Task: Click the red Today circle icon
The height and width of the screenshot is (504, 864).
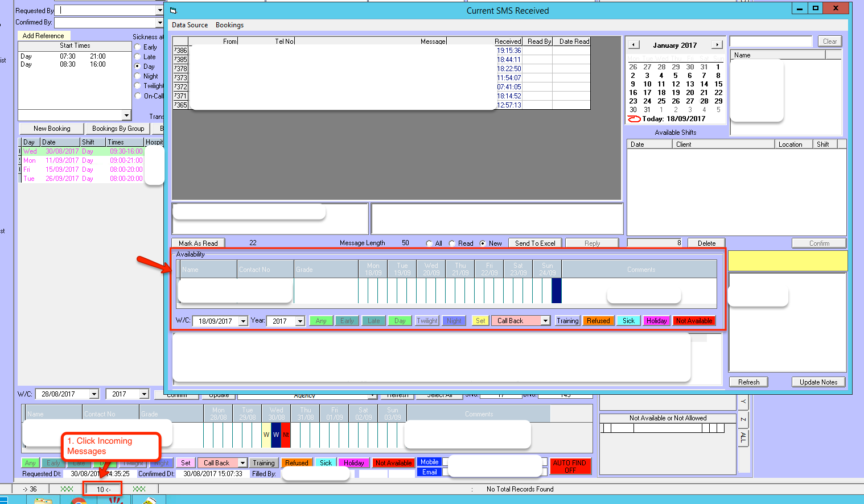Action: [633, 119]
